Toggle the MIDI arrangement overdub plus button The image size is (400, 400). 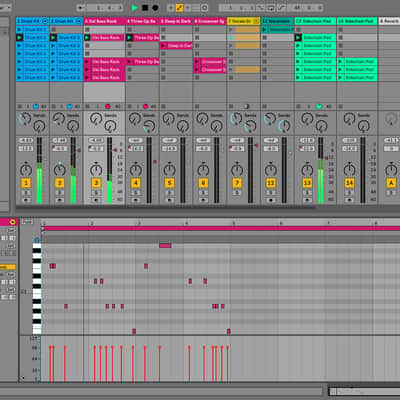pos(171,8)
